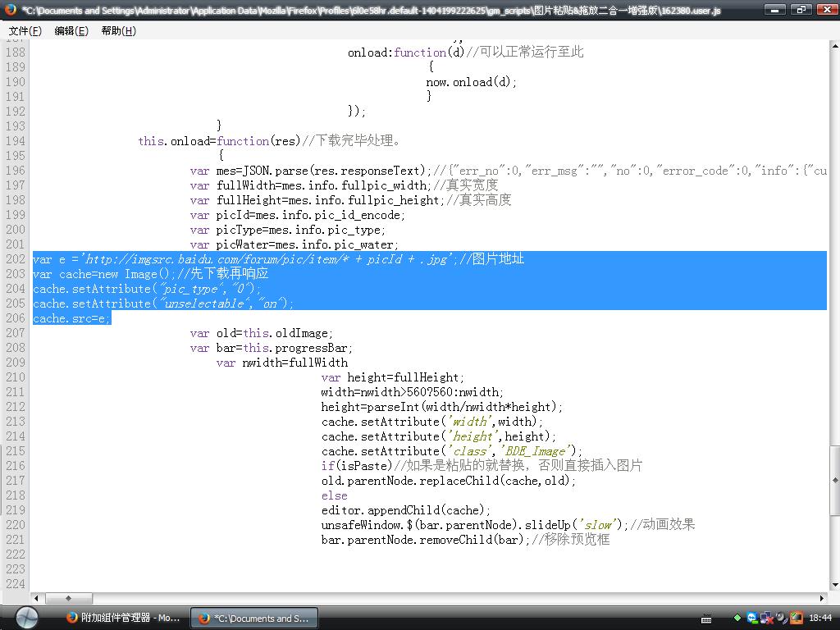Click the Firefox icon in the title bar
The height and width of the screenshot is (630, 840).
coord(10,9)
